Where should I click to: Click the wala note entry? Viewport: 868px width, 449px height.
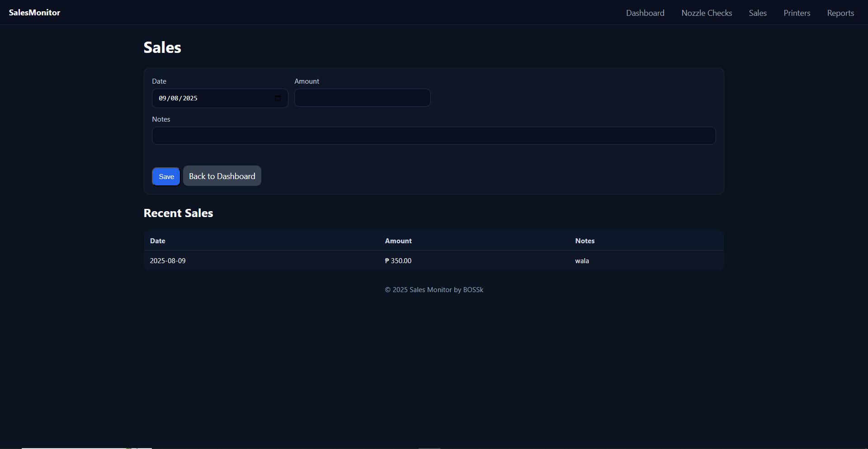click(581, 260)
